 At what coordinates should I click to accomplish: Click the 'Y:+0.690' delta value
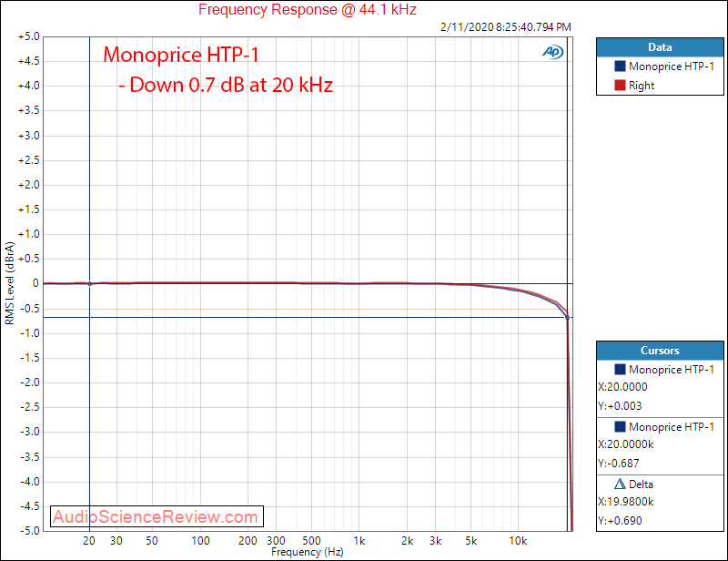pos(620,521)
